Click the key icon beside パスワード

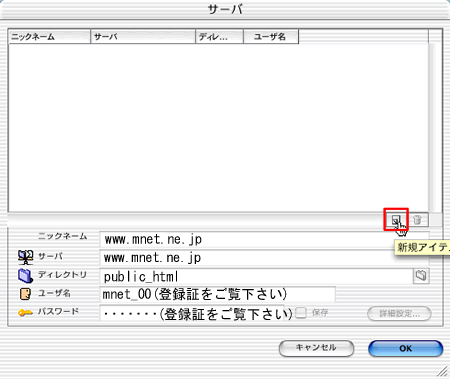coord(25,313)
